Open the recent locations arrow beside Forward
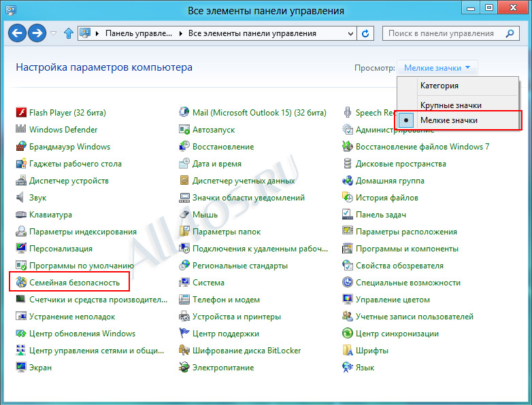 tap(53, 33)
